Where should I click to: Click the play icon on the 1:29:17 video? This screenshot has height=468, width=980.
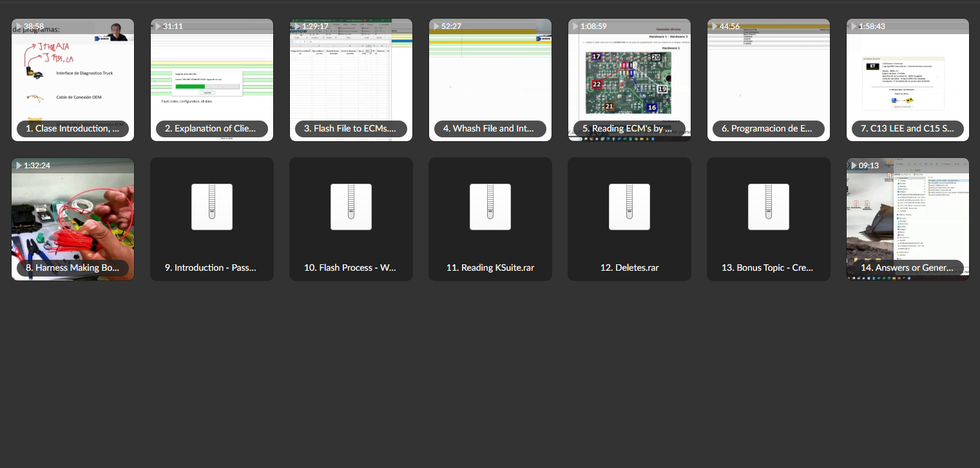click(x=296, y=26)
